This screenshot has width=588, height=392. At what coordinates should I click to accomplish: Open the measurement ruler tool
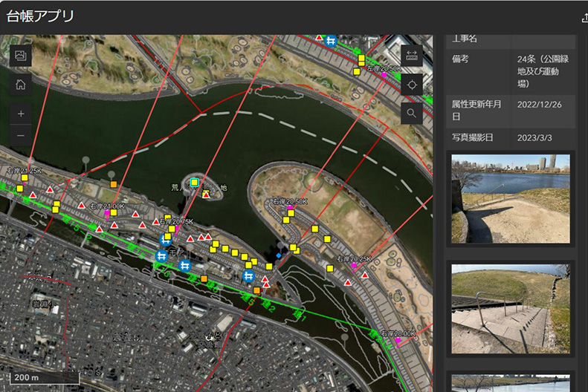click(x=412, y=56)
